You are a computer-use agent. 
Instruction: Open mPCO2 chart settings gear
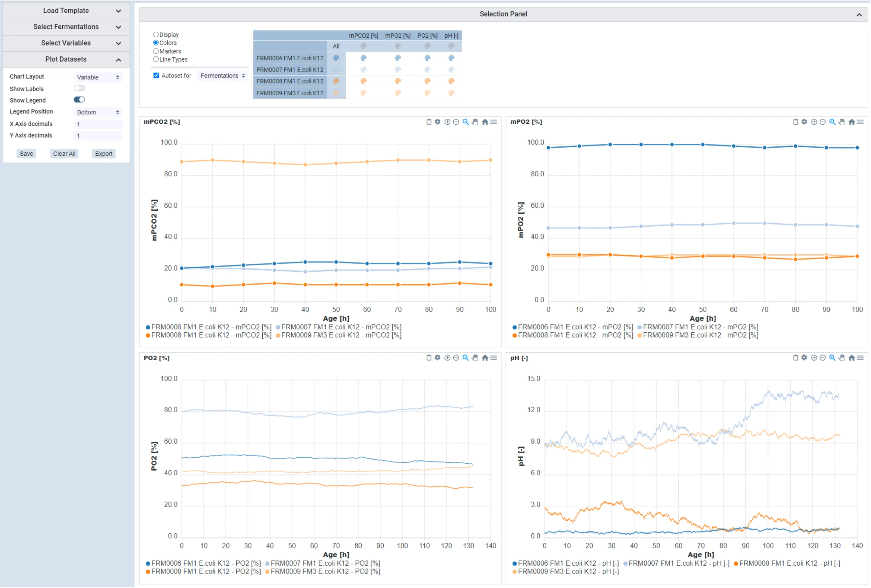pyautogui.click(x=437, y=122)
